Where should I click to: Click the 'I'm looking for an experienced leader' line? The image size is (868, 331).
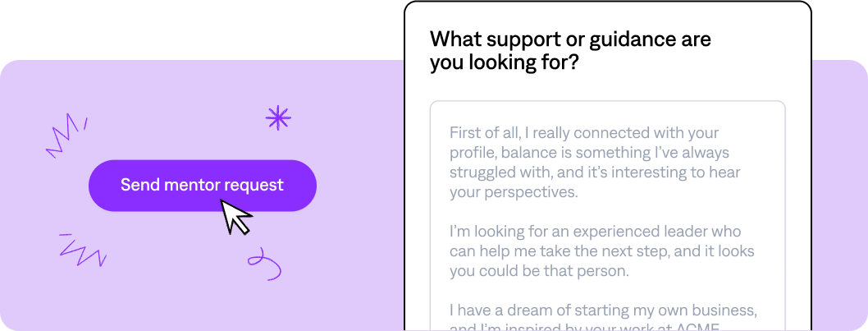[595, 231]
